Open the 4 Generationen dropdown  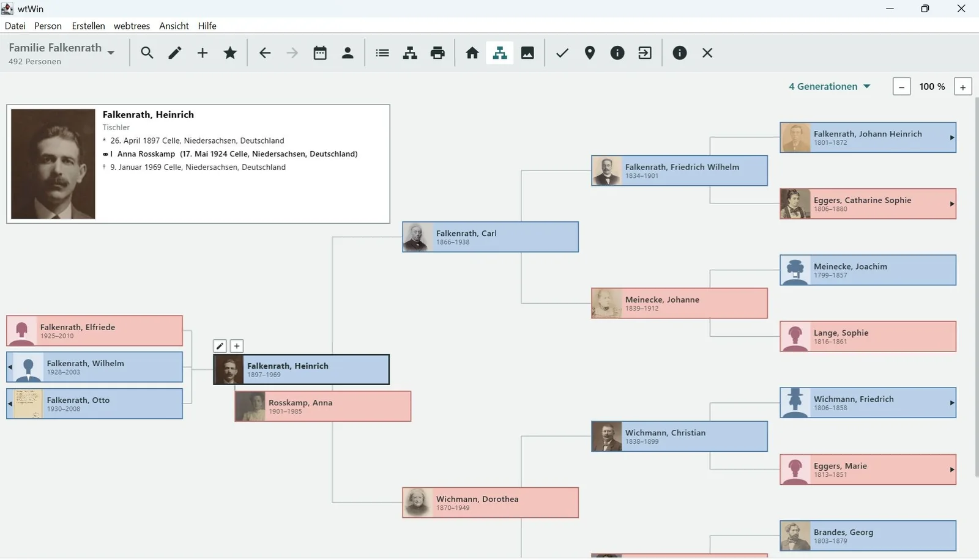[829, 87]
